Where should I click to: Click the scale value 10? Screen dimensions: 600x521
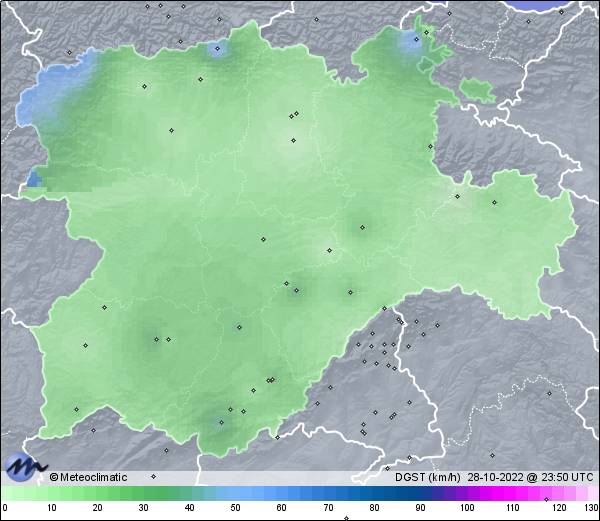pos(52,508)
